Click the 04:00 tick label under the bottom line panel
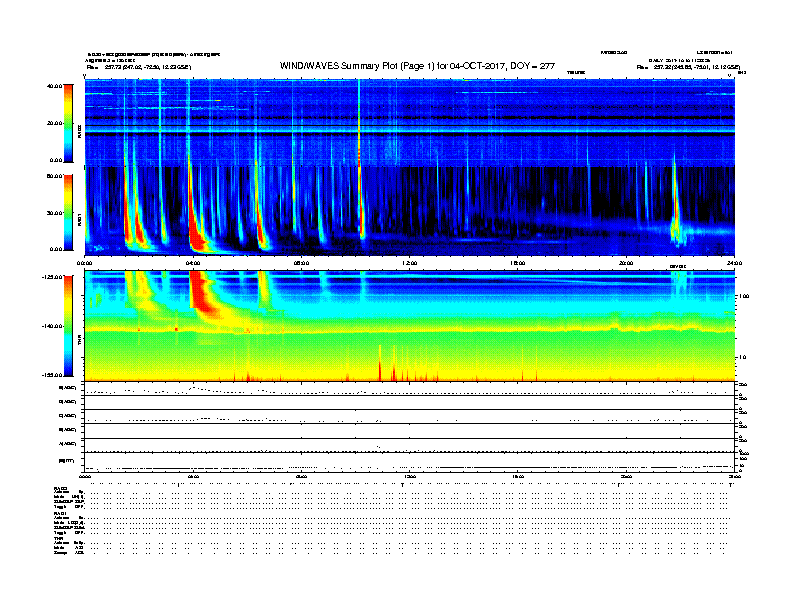Screen dimensions: 792x612 [193, 476]
